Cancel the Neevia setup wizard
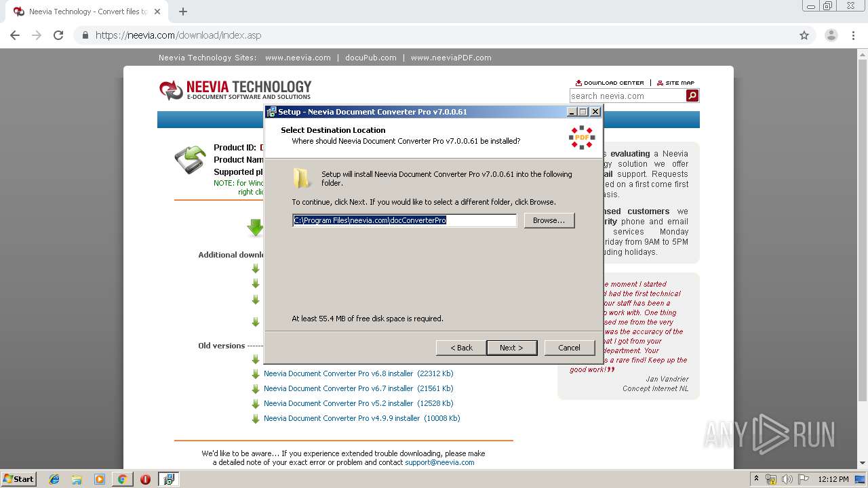 pos(569,348)
